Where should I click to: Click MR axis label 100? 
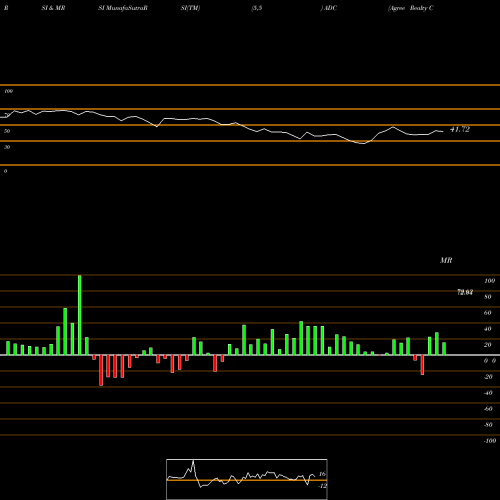(489, 281)
